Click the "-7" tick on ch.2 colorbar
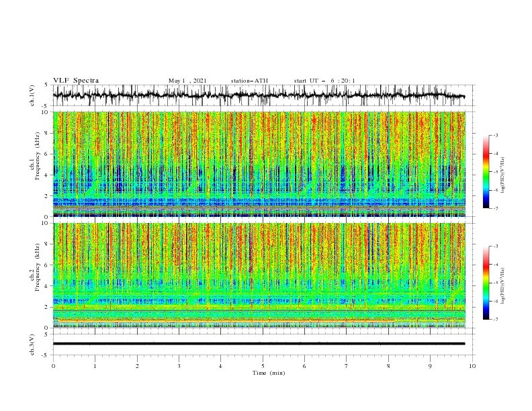532x411 pixels. (495, 320)
